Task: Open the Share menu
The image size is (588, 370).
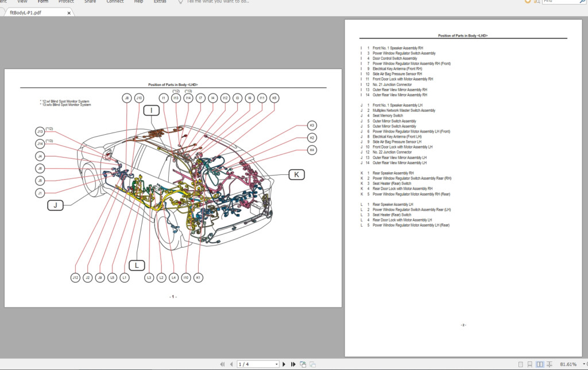Action: (x=90, y=2)
